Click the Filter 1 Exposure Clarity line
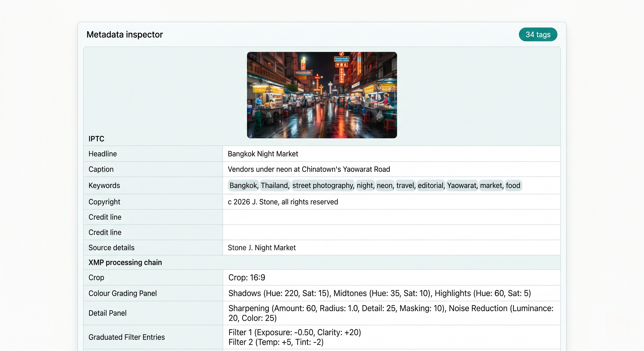The height and width of the screenshot is (351, 644). [295, 332]
